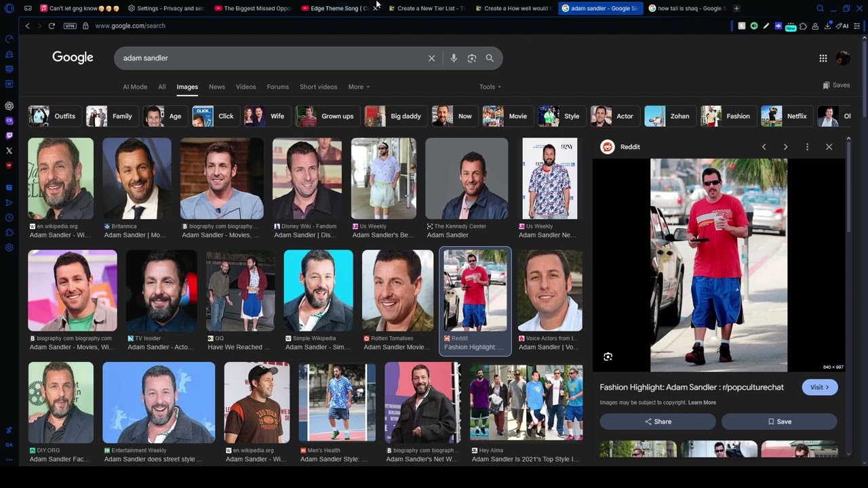Switch to the Settings - Privacy browser tab
Viewport: 868px width, 488px height.
point(165,8)
